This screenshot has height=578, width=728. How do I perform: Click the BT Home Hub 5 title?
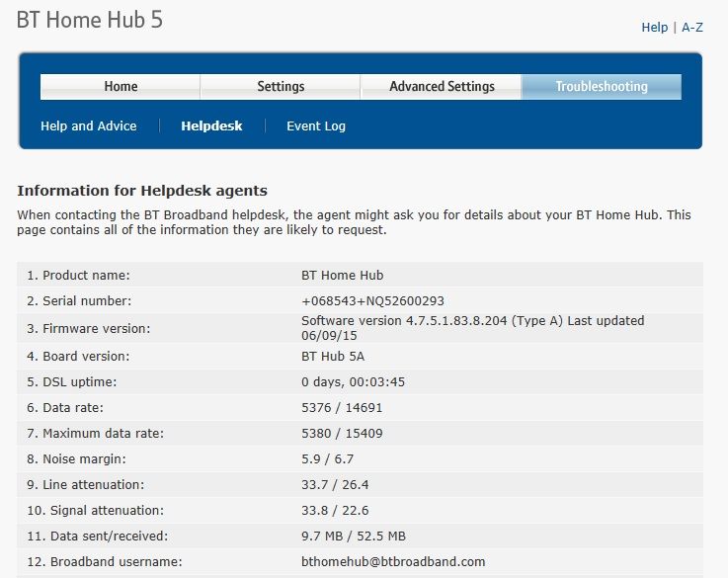90,20
